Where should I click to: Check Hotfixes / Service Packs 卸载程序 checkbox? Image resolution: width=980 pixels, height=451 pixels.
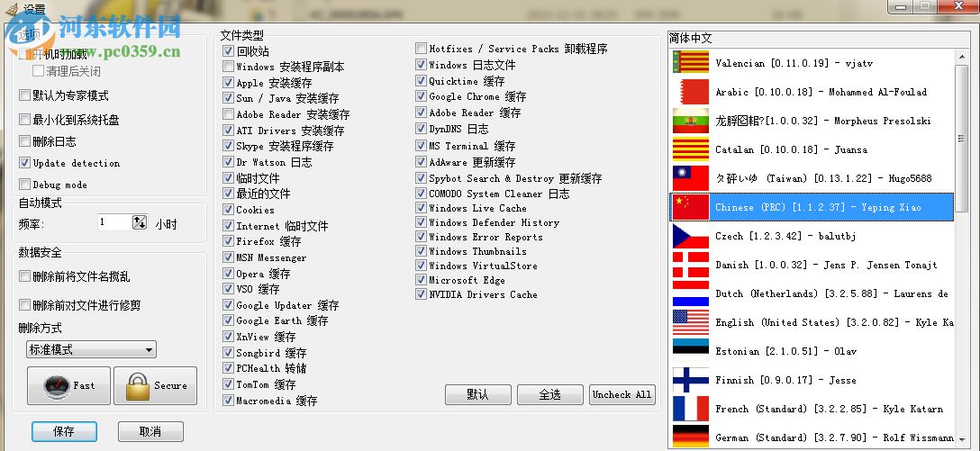pos(421,49)
